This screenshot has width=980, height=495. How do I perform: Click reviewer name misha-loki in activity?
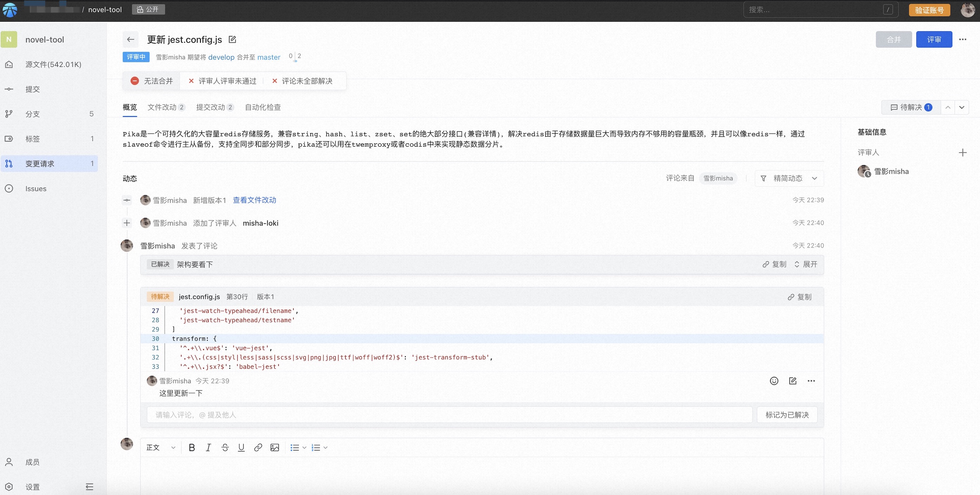260,223
